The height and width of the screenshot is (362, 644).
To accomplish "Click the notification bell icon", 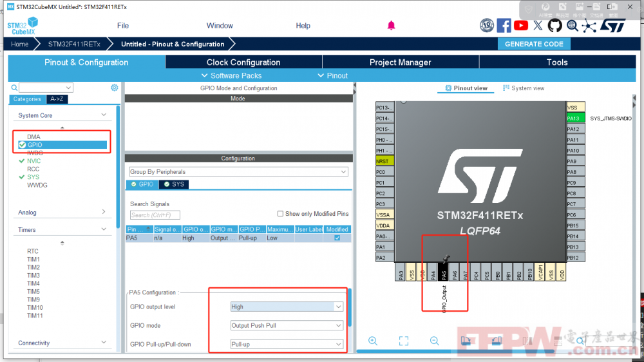I will [391, 26].
